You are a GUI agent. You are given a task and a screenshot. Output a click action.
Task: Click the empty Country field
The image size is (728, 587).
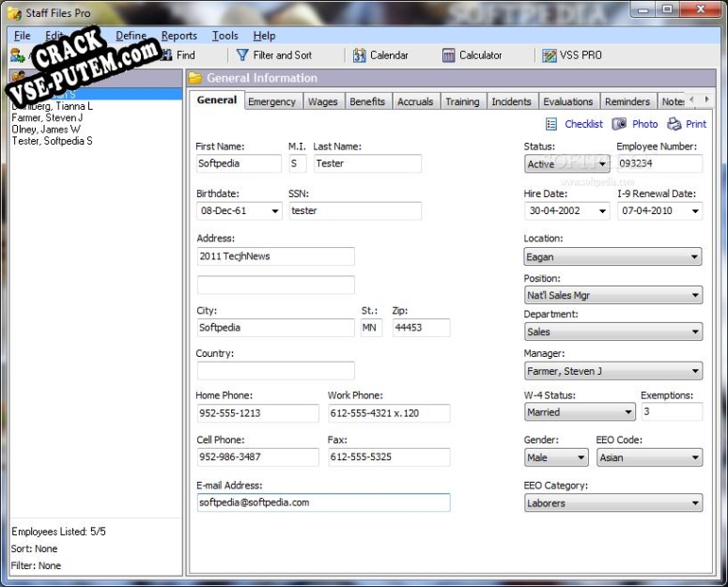[x=276, y=371]
